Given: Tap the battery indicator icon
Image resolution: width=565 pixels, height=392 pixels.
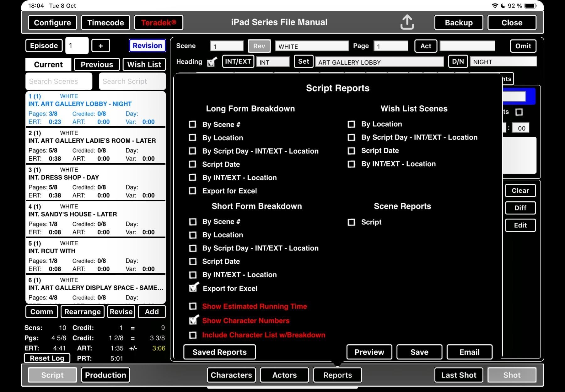Looking at the screenshot, I should [530, 6].
